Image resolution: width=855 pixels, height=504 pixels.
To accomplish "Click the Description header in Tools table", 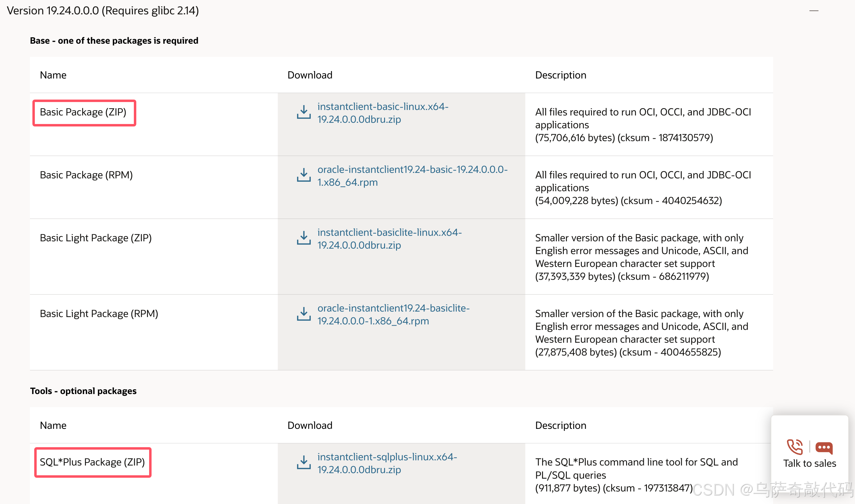I will pyautogui.click(x=561, y=425).
